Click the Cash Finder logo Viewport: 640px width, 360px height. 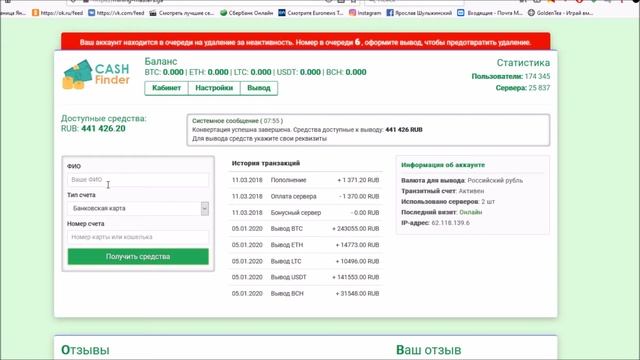tap(96, 74)
